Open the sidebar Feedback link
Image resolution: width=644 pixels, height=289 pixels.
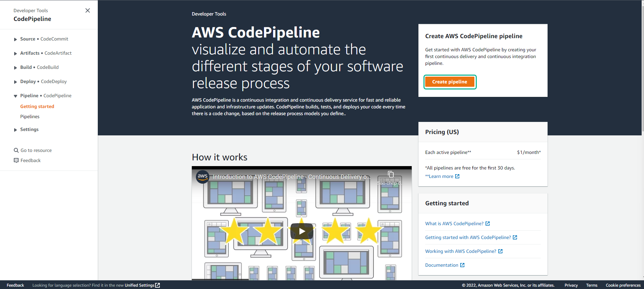click(x=30, y=160)
